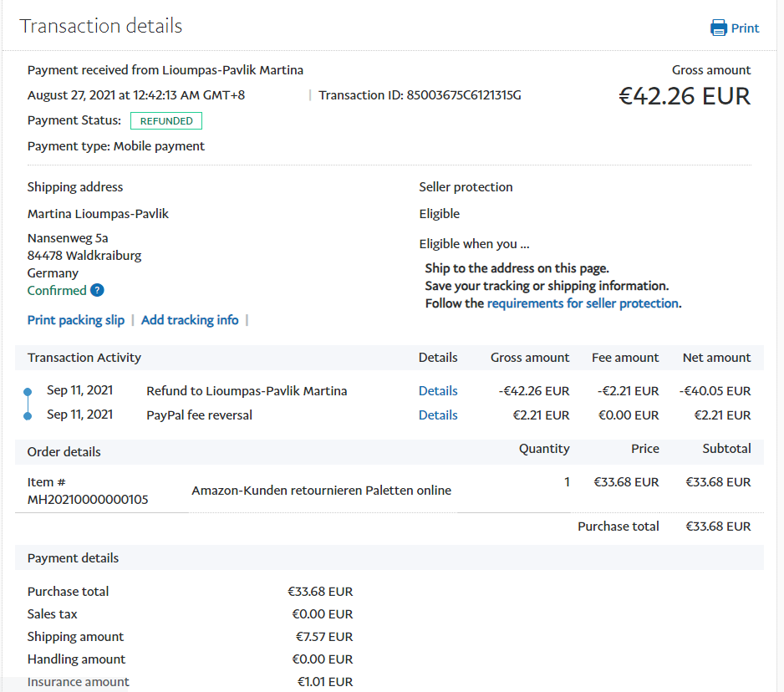This screenshot has height=692, width=784.
Task: Open the Print link text
Action: [x=745, y=28]
